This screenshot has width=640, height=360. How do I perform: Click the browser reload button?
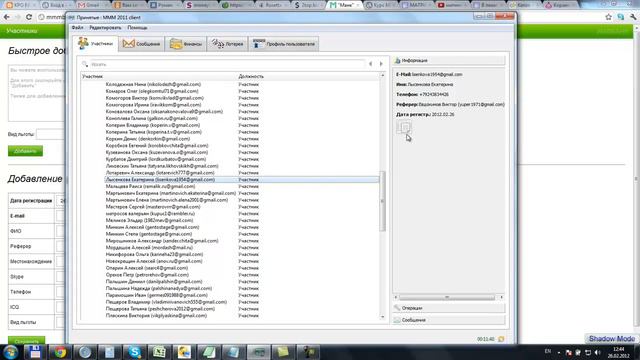coord(29,17)
